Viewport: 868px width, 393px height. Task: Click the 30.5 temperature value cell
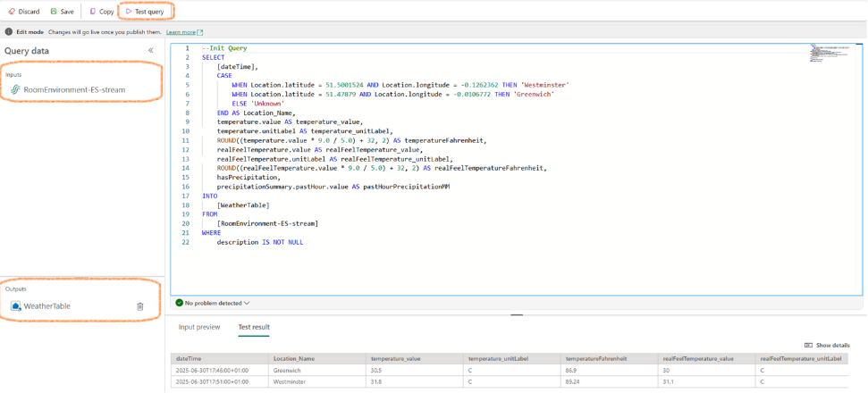click(415, 371)
